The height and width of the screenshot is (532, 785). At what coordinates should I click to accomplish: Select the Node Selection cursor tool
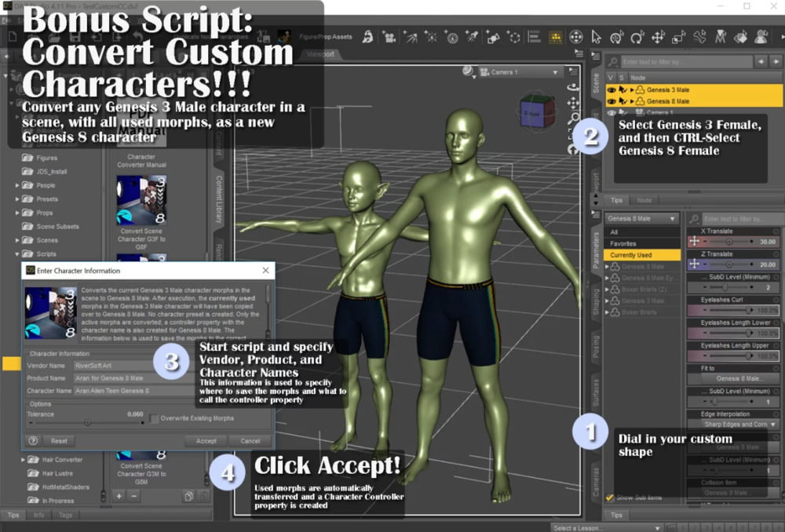click(597, 35)
